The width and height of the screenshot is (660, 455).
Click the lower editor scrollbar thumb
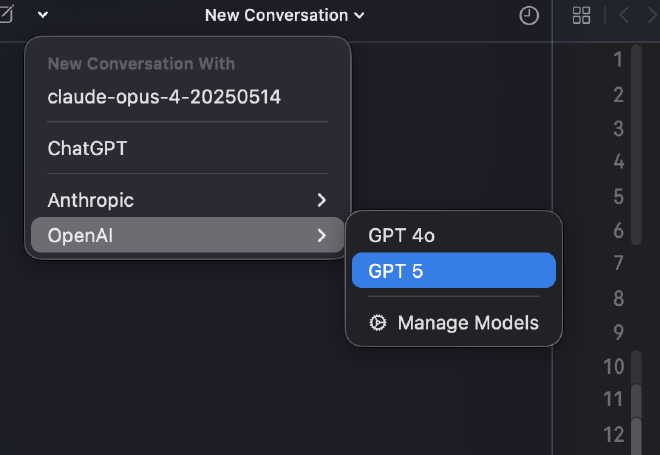(636, 403)
